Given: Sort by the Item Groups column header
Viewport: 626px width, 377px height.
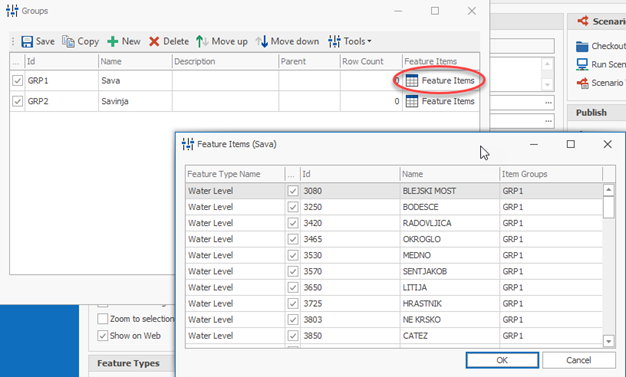Looking at the screenshot, I should tap(551, 174).
